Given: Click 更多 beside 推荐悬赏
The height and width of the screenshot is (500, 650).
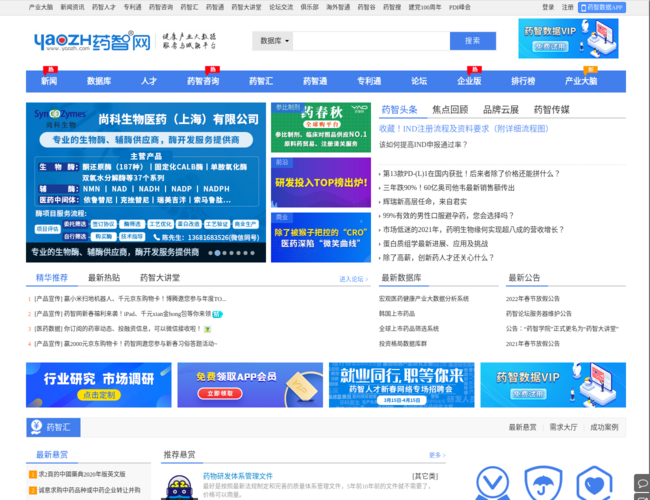Looking at the screenshot, I should (x=437, y=455).
